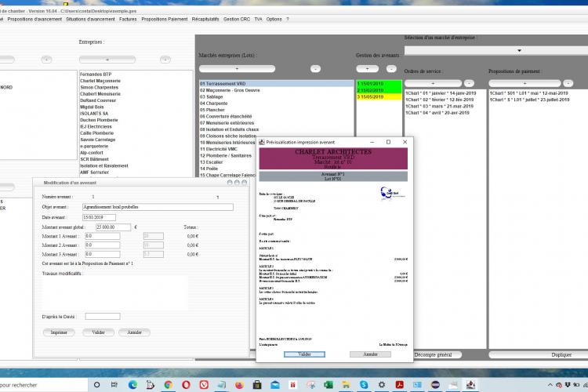Add an ordre de service with plus

tap(433, 83)
